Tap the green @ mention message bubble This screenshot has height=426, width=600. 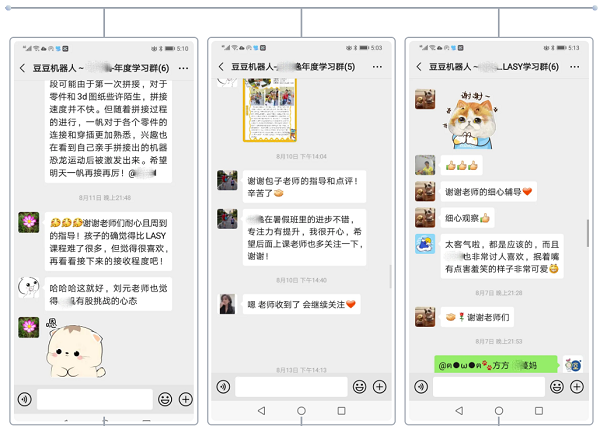[496, 364]
